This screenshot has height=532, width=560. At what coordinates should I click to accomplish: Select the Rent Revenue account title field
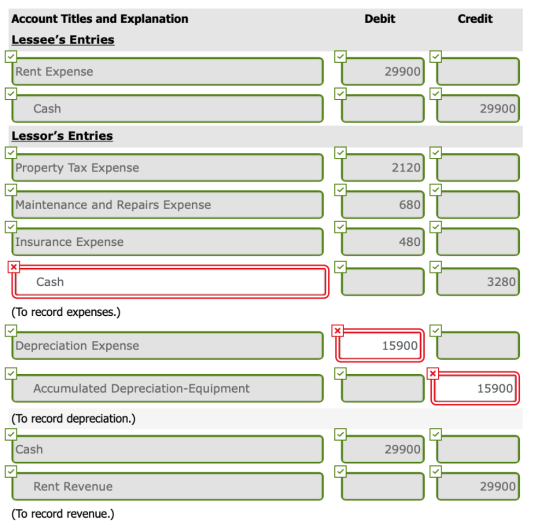click(168, 487)
